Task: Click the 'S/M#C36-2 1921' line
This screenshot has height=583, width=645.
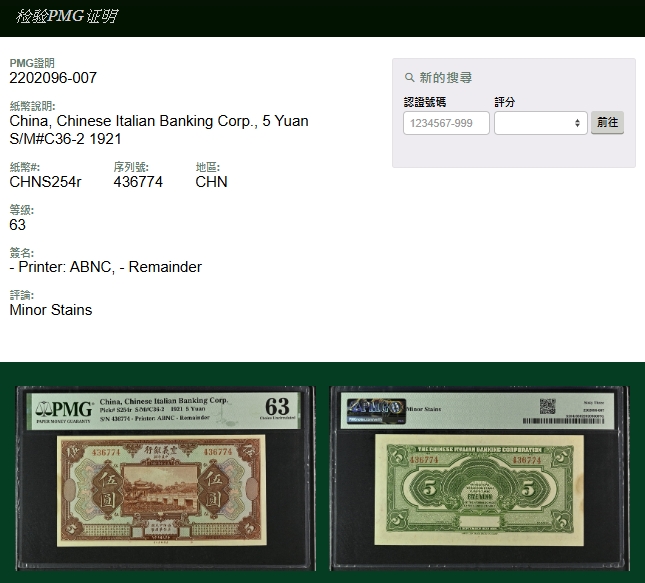Action: tap(65, 139)
